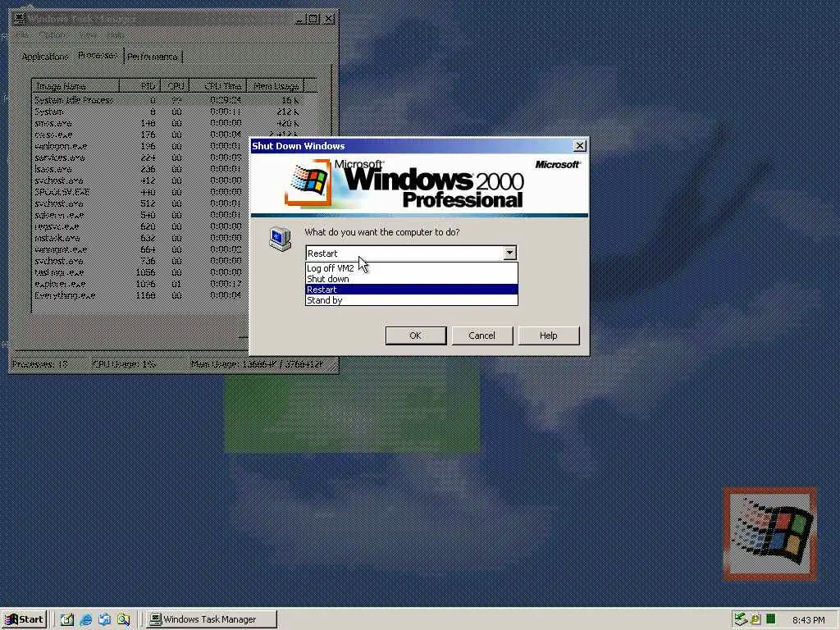The height and width of the screenshot is (630, 840).
Task: Switch to Applications tab in Task Manager
Action: pyautogui.click(x=45, y=57)
